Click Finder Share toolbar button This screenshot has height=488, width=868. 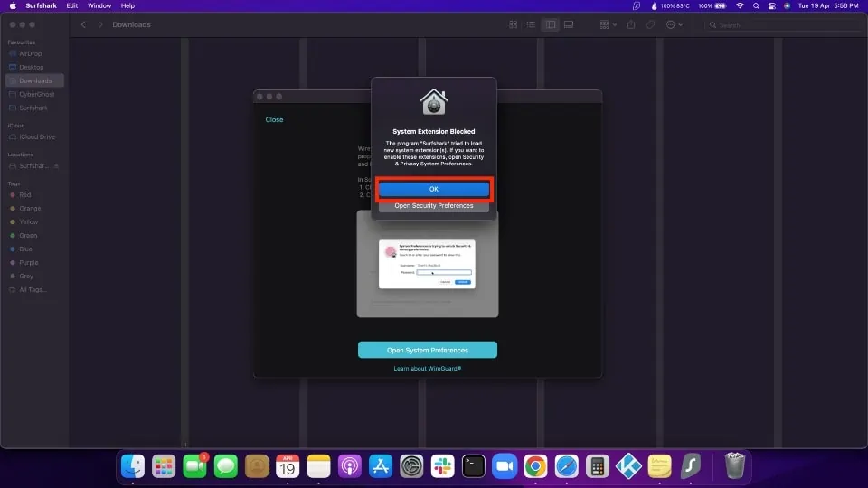click(631, 25)
